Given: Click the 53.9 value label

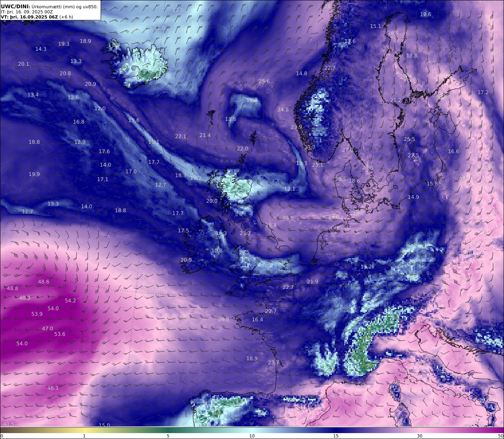Looking at the screenshot, I should [x=37, y=314].
